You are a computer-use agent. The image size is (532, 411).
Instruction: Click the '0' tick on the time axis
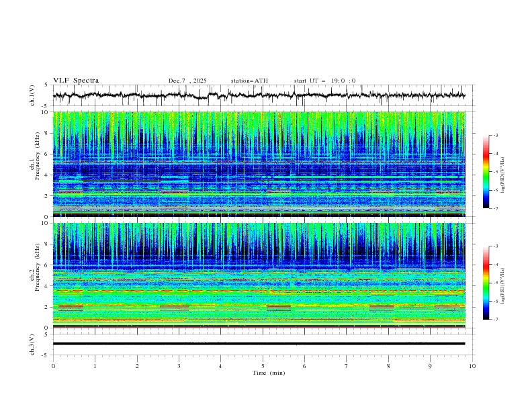coord(53,366)
